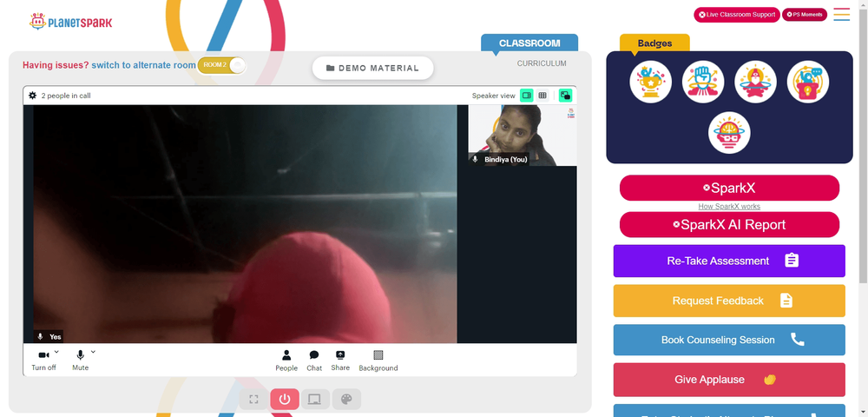The height and width of the screenshot is (417, 868).
Task: Expand microphone options arrow
Action: pyautogui.click(x=93, y=352)
